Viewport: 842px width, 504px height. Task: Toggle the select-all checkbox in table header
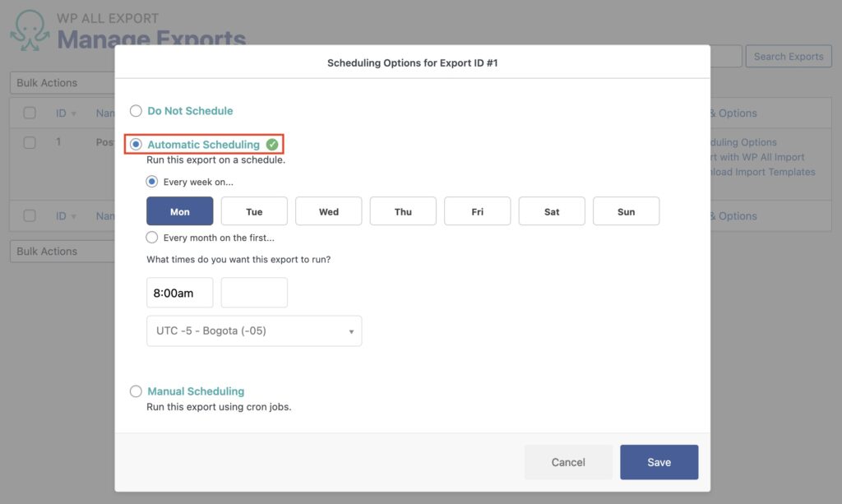coord(30,113)
